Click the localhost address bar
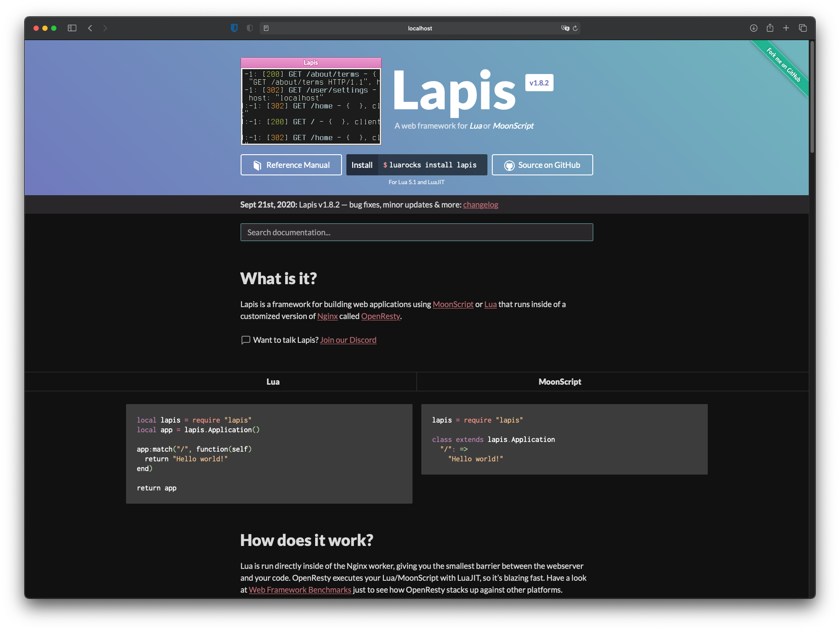The height and width of the screenshot is (631, 840). click(x=420, y=28)
